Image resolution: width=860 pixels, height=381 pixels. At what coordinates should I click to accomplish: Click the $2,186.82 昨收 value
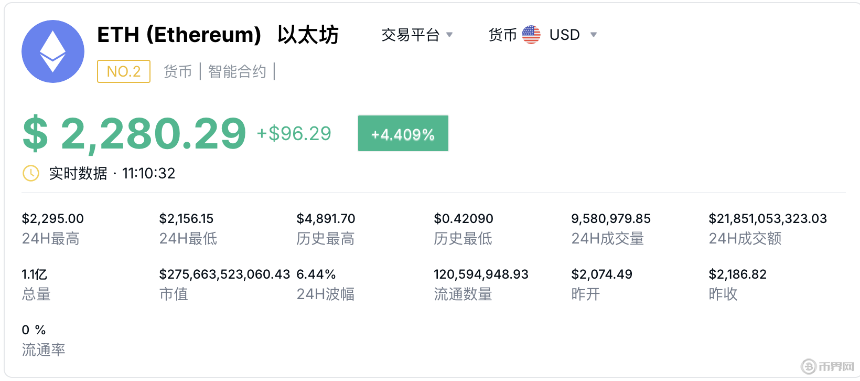[738, 274]
